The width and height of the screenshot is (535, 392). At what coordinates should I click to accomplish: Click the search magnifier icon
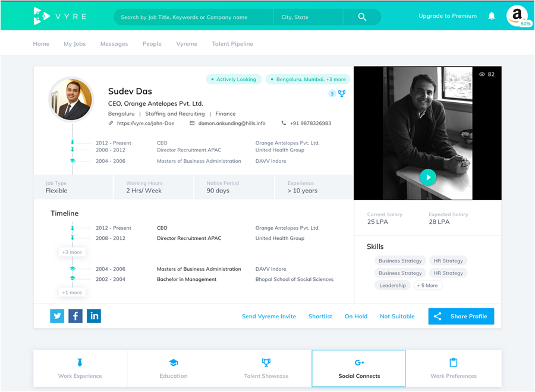tap(362, 17)
